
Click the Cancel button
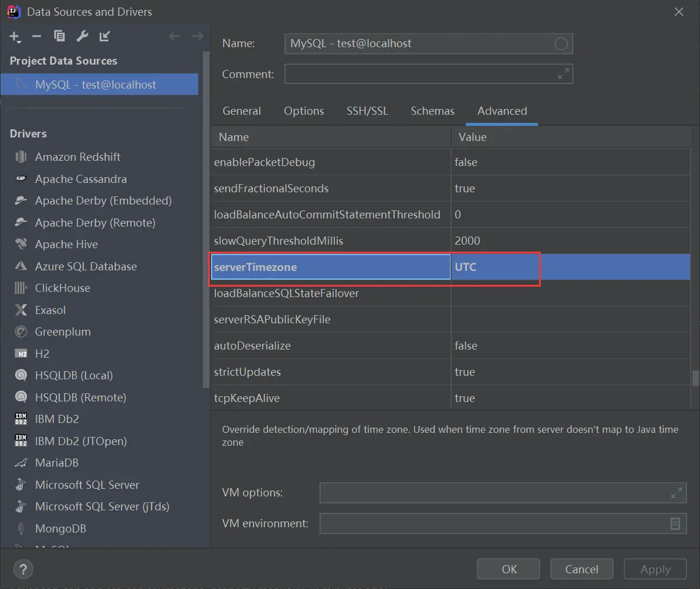pos(581,569)
